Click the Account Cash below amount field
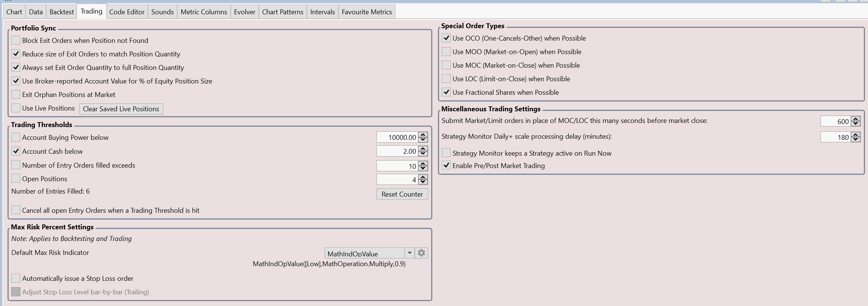The width and height of the screenshot is (868, 306). (x=397, y=151)
